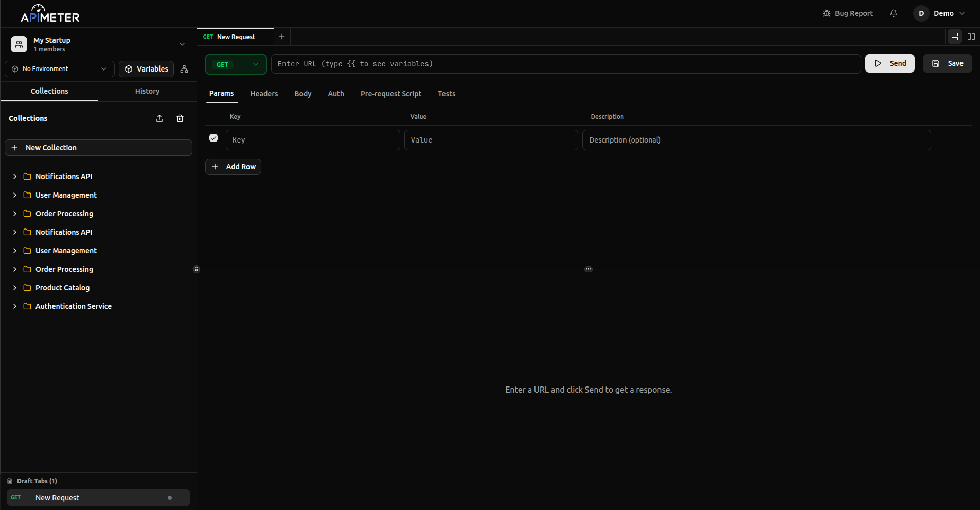Open the GET method dropdown
Viewport: 980px width, 510px height.
[x=236, y=64]
